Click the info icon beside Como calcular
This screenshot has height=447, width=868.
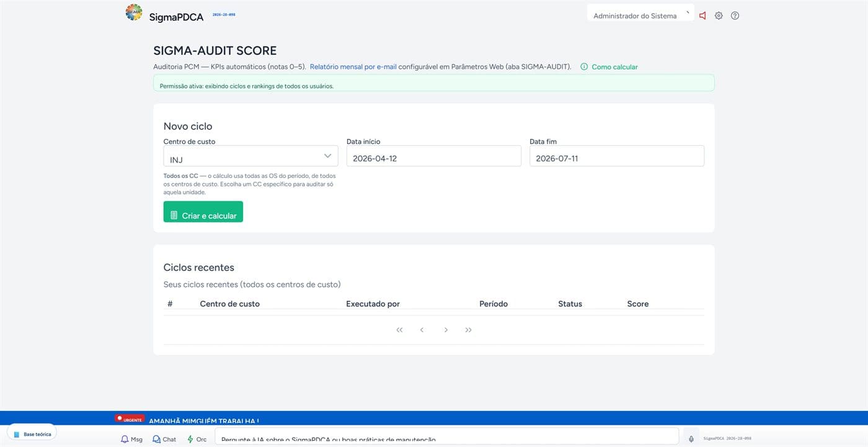coord(584,67)
